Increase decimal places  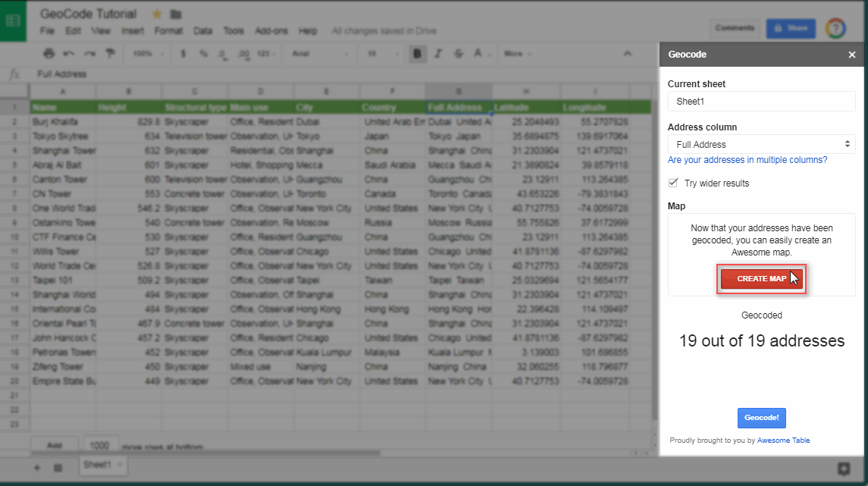click(243, 54)
